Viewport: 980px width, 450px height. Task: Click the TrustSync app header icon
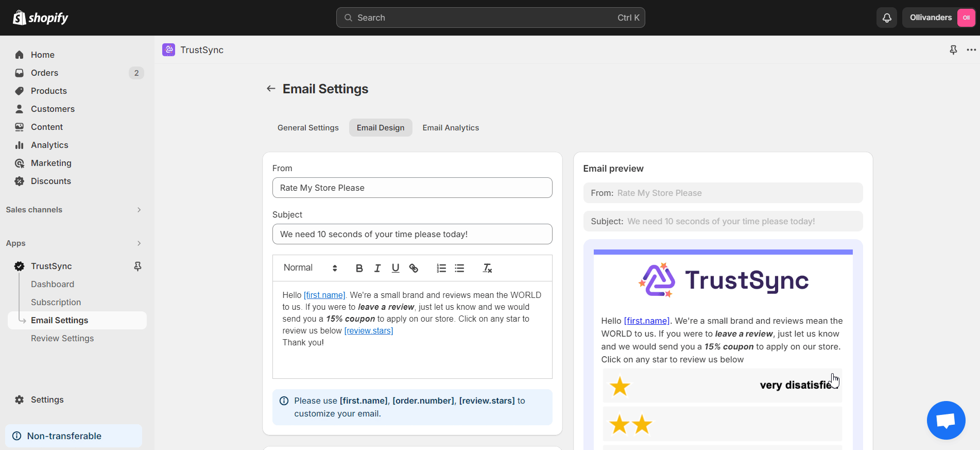pos(168,49)
